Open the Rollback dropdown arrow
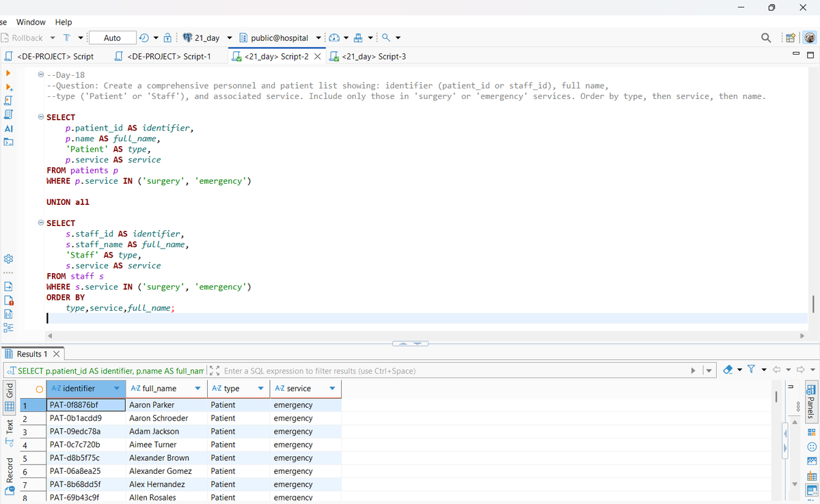This screenshot has width=820, height=504. tap(53, 38)
